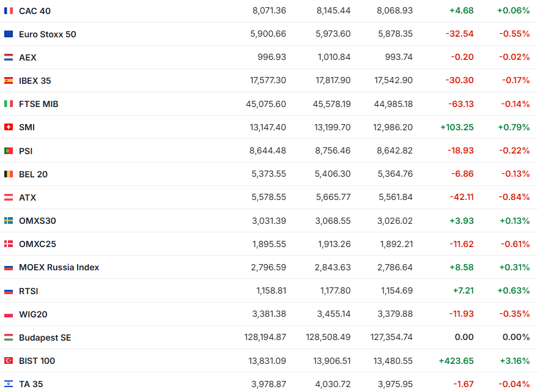Viewport: 538px width, 392px height.
Task: Click the EU flag next to Euro Stoxx 50
Action: 9,34
